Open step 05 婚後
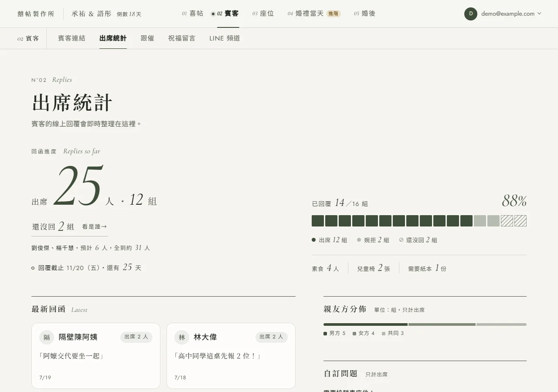The width and height of the screenshot is (558, 392). [365, 14]
